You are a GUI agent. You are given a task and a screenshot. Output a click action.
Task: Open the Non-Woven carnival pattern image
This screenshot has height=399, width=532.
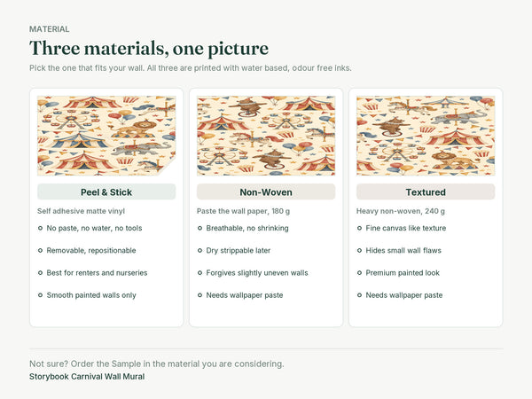pyautogui.click(x=266, y=136)
